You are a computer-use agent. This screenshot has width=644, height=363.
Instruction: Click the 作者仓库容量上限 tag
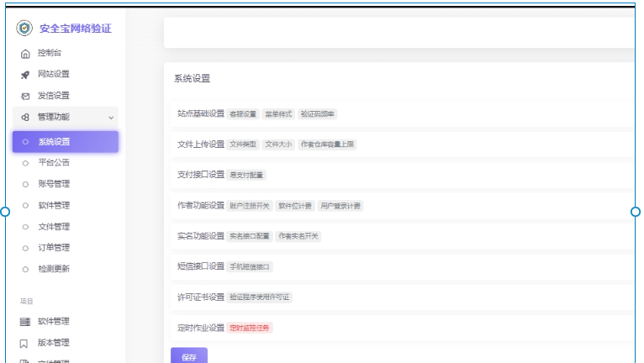click(x=328, y=145)
